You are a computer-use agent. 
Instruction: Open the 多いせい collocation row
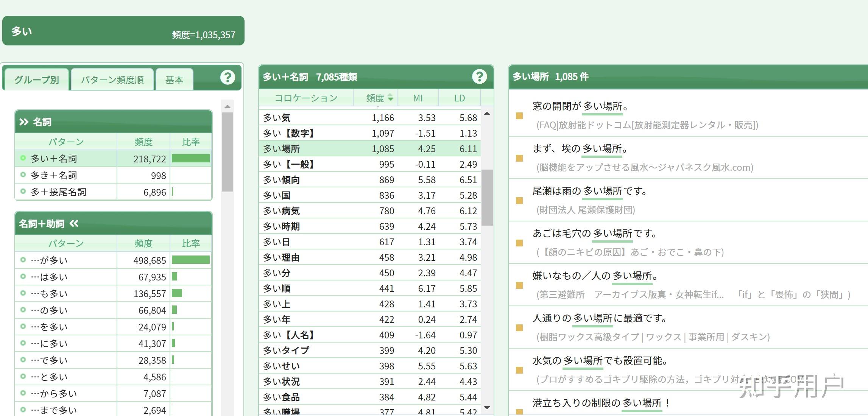[370, 366]
